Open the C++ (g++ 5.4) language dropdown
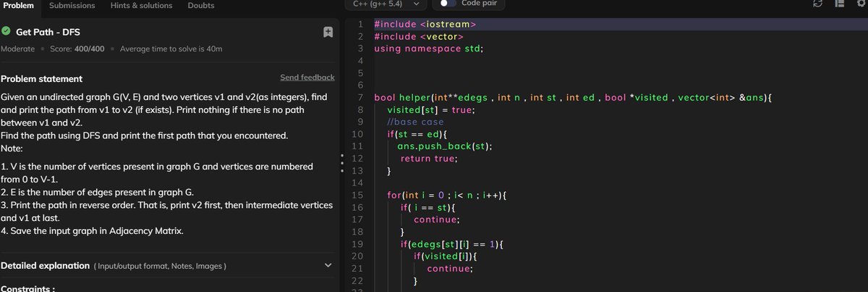The height and width of the screenshot is (292, 868). pos(386,4)
